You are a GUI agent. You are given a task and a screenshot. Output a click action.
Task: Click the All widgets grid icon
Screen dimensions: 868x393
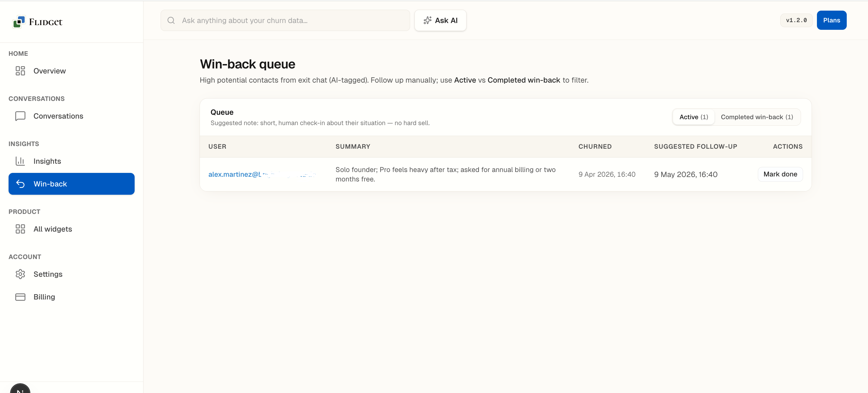20,229
